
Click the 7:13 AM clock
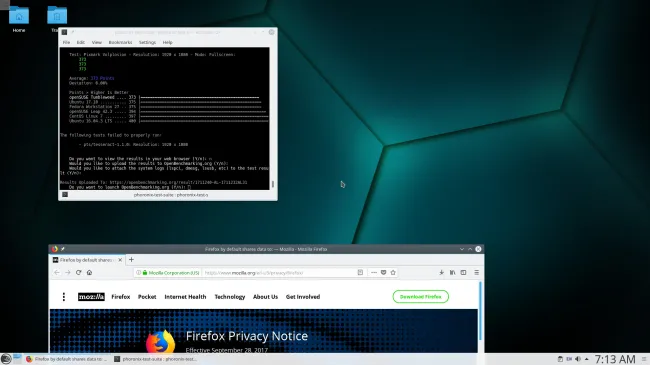click(x=615, y=359)
